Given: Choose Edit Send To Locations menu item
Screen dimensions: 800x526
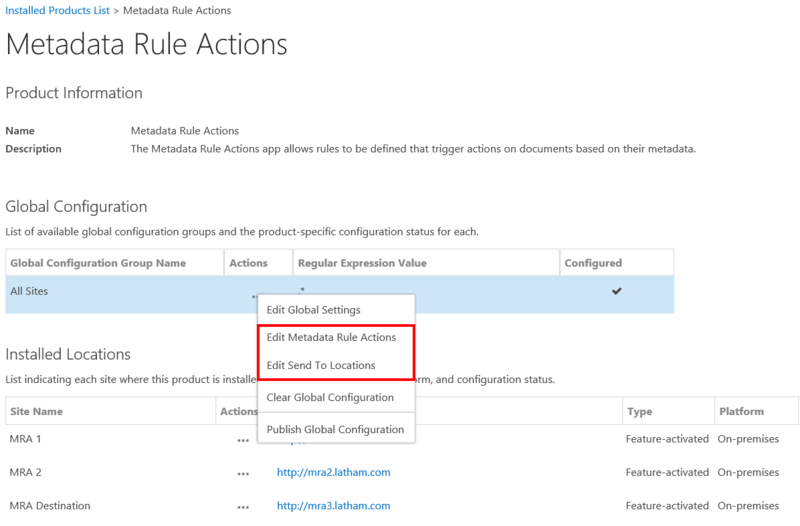Looking at the screenshot, I should click(x=321, y=366).
